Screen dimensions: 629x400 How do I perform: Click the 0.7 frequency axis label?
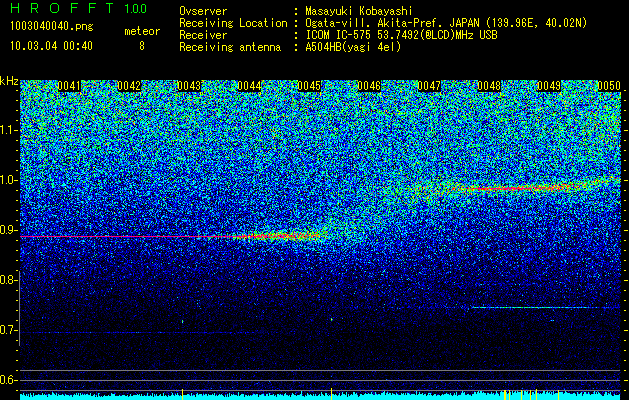7,330
